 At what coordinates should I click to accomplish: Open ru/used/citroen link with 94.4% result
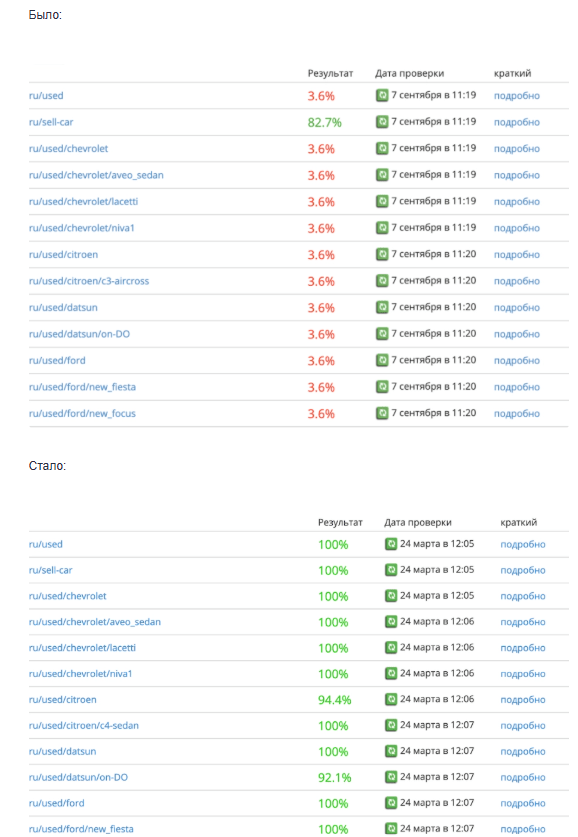(62, 699)
